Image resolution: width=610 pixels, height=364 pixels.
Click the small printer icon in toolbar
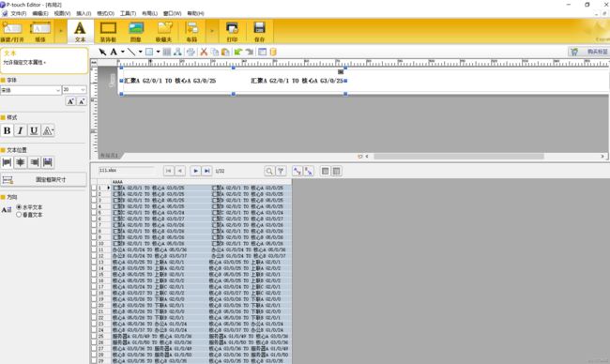[x=191, y=52]
